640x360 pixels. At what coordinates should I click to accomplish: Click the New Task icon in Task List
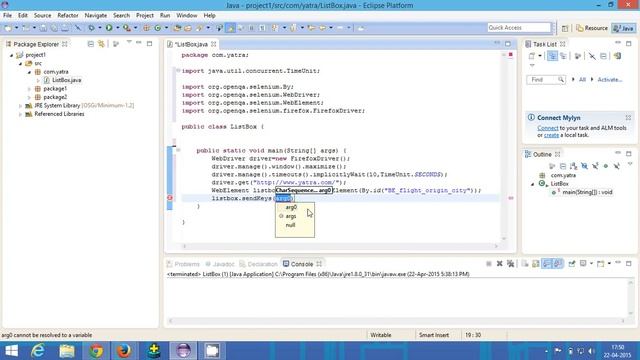point(531,56)
